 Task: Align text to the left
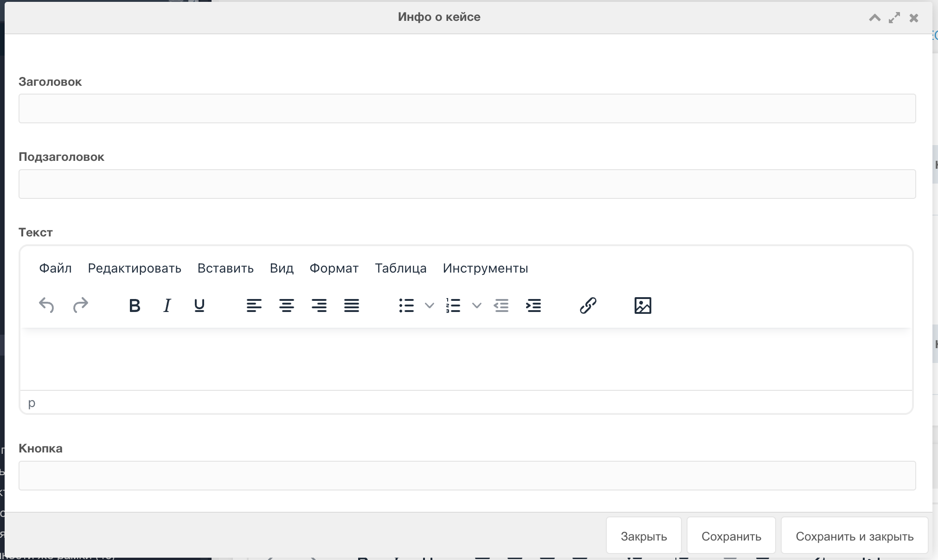click(254, 305)
